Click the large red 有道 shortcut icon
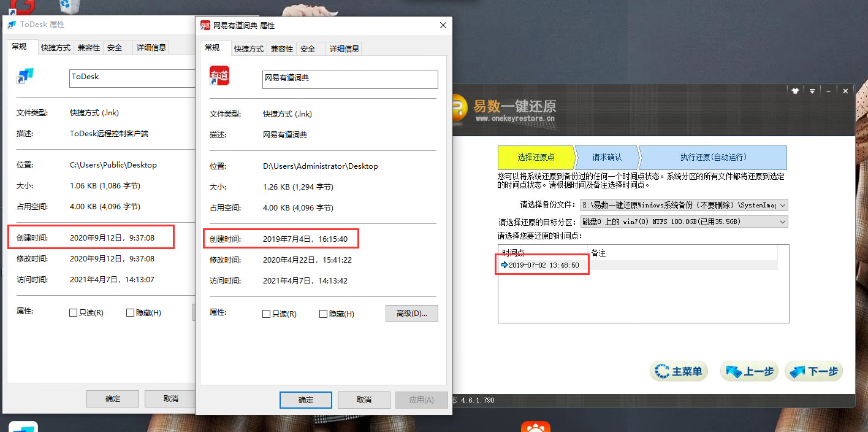Screen dimensions: 868x432 tap(219, 75)
